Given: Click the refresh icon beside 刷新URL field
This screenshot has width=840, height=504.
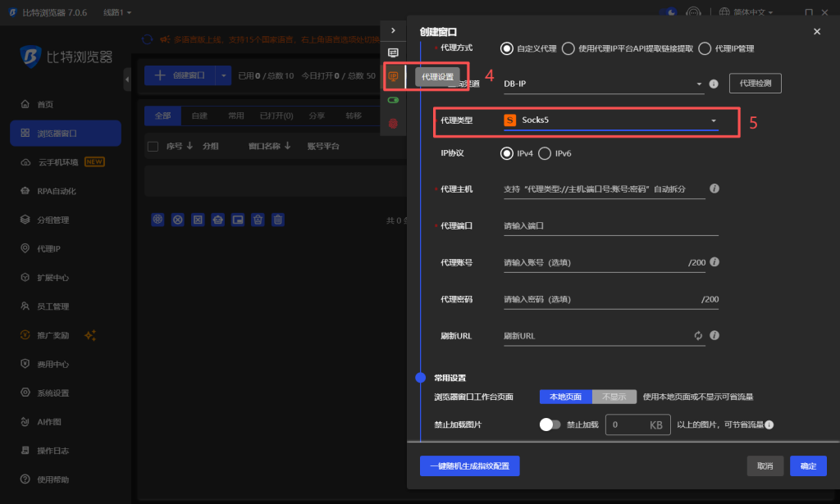Looking at the screenshot, I should 698,335.
